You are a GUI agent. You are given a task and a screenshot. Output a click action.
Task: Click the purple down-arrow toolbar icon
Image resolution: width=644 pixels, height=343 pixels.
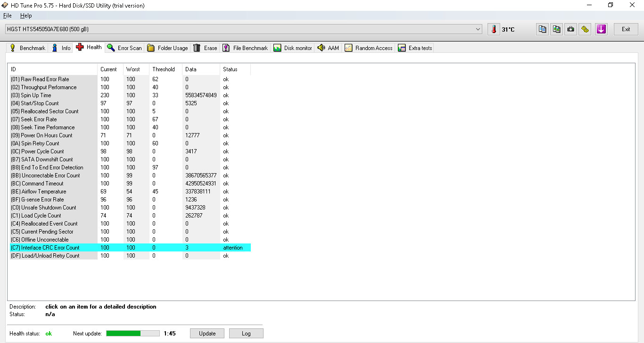pos(601,29)
